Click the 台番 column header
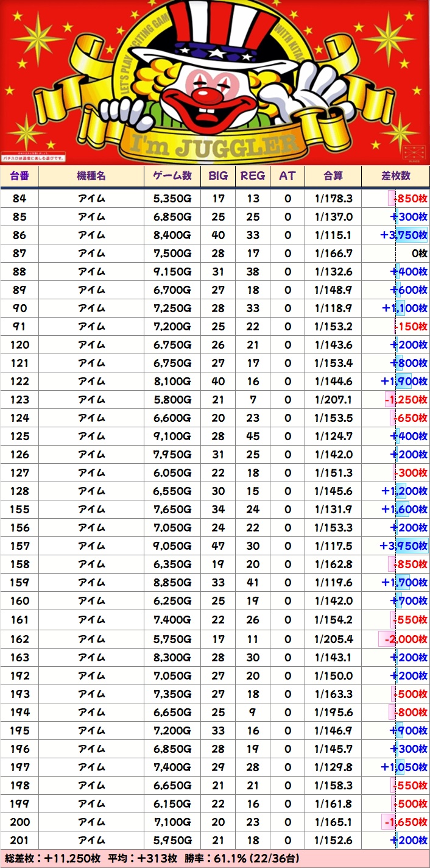Image resolution: width=430 pixels, height=868 pixels. click(x=20, y=176)
